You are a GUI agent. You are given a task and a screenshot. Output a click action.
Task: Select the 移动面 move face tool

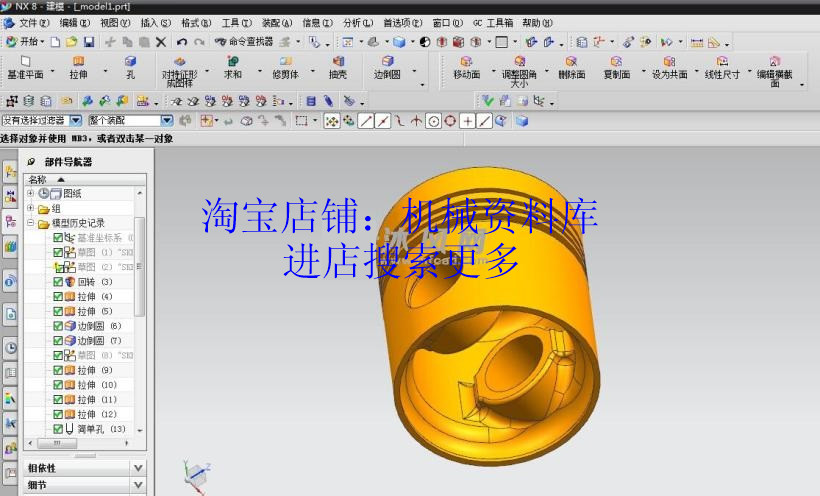pyautogui.click(x=466, y=68)
